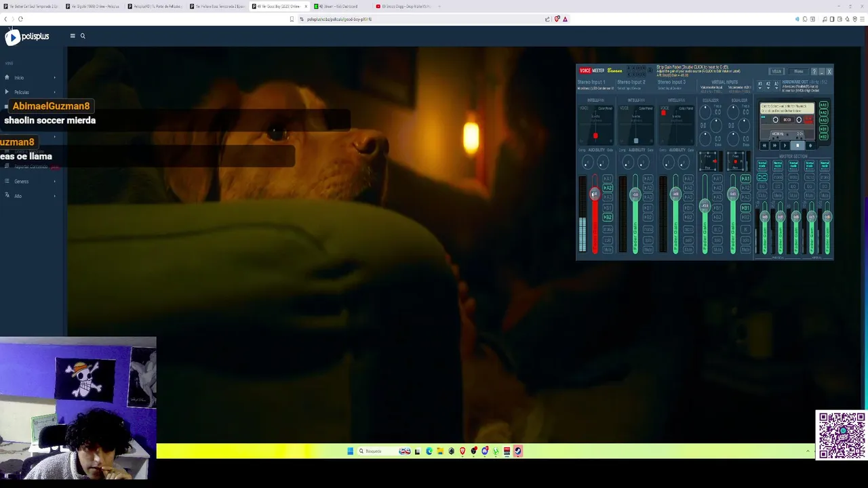Open the A1 hardware out dropdown
Screen dimensions: 868x488
point(760,85)
